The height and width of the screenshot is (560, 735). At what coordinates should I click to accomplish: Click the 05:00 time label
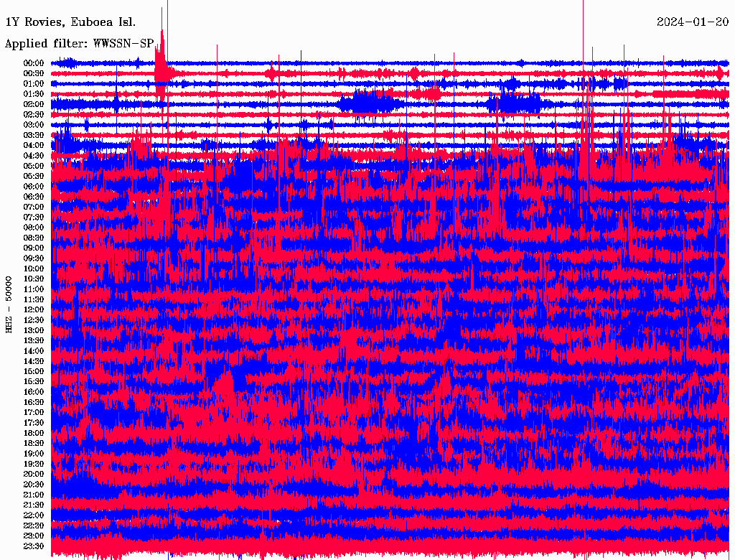34,166
